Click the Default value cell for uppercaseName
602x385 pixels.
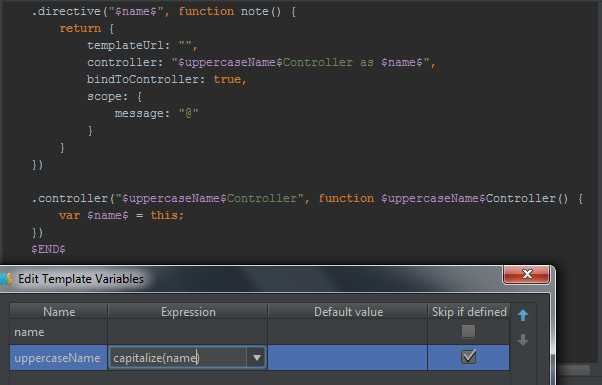click(348, 358)
